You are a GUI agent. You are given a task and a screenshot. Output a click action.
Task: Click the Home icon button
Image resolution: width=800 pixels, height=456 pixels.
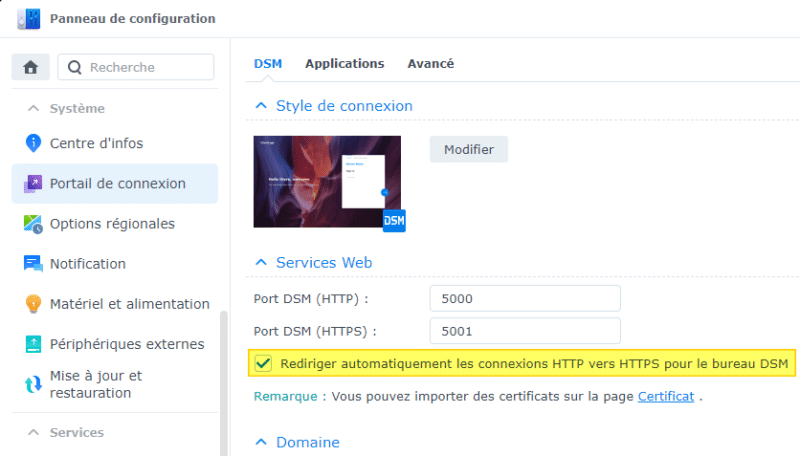(30, 67)
